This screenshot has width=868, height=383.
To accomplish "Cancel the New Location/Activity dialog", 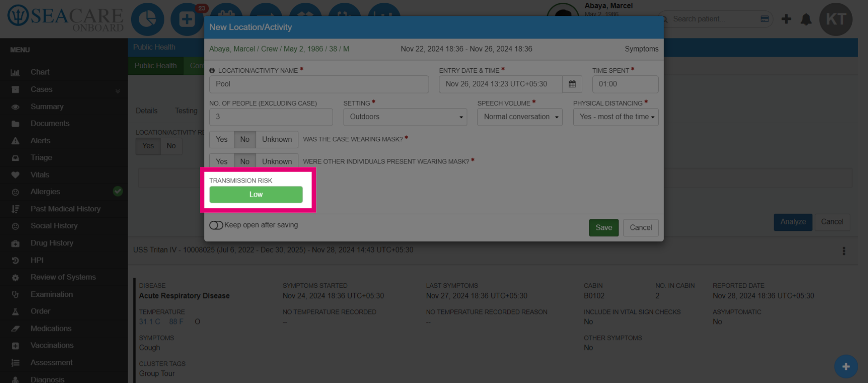I will pos(641,228).
